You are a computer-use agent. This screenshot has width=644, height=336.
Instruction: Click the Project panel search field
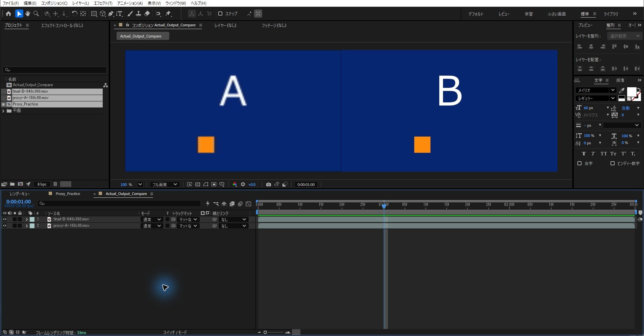[x=55, y=70]
